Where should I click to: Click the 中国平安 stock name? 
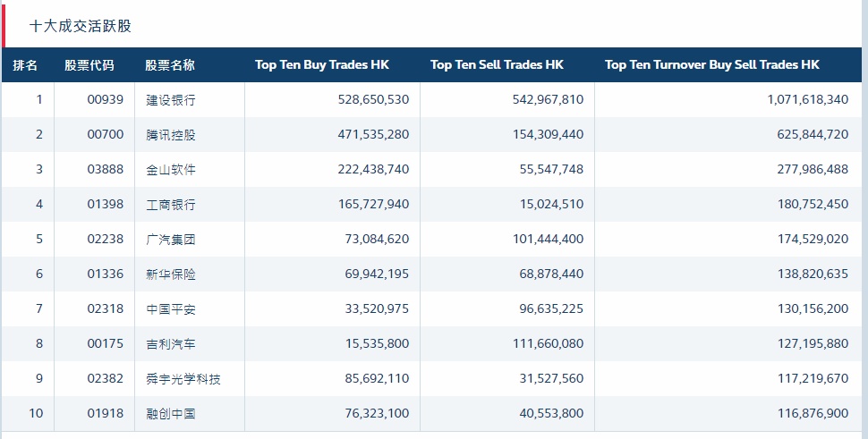171,309
